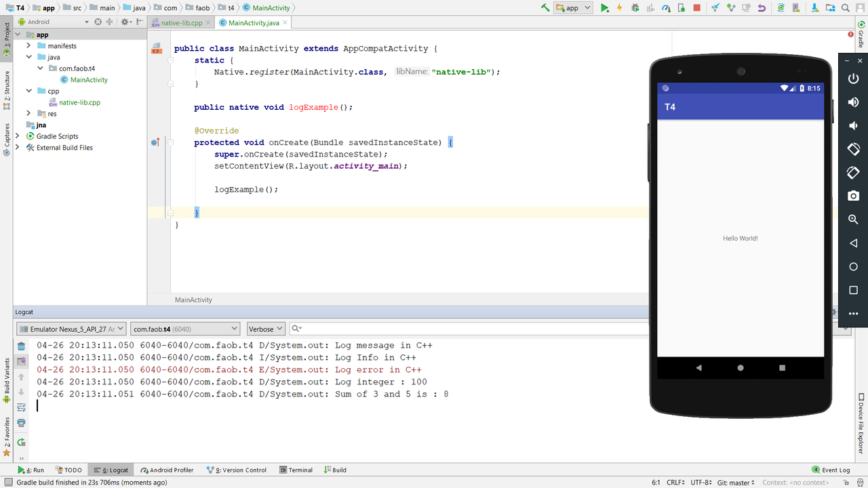This screenshot has width=868, height=488.
Task: Clear logcat with trash icon
Action: [x=21, y=346]
